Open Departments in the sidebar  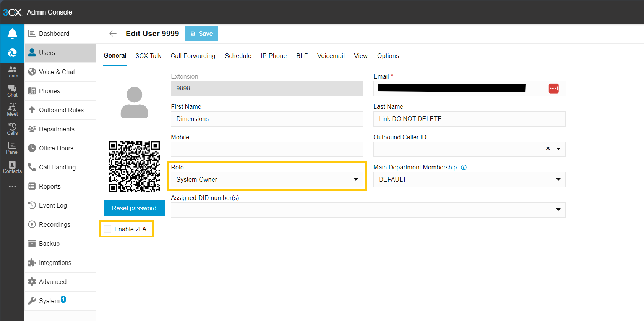pos(60,129)
